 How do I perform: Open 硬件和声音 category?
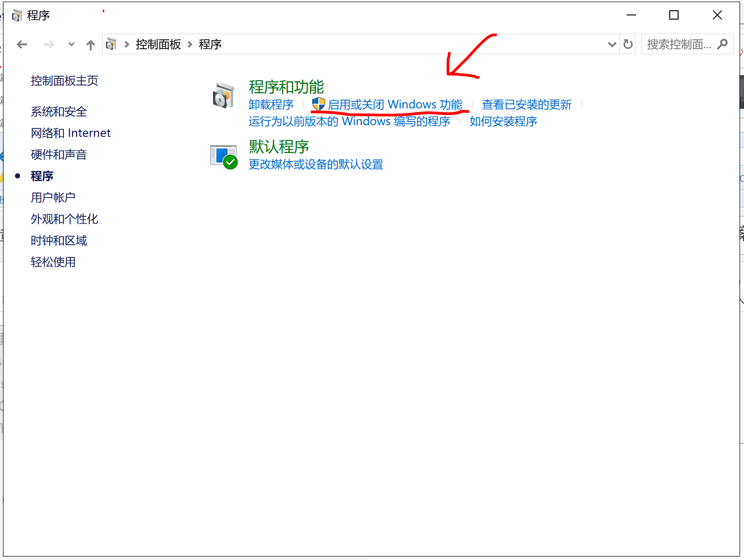(59, 155)
